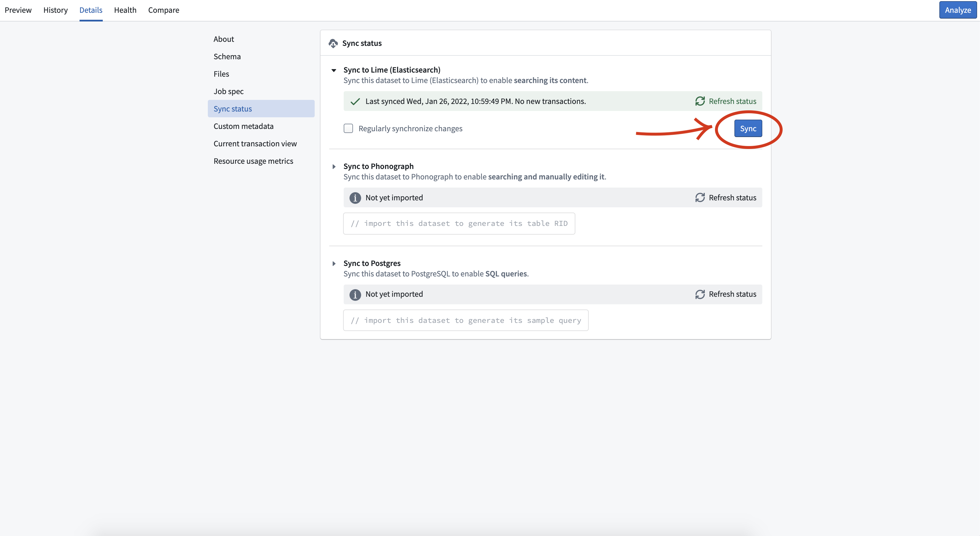The height and width of the screenshot is (536, 980).
Task: Click the Sync status cloud icon
Action: [x=333, y=43]
